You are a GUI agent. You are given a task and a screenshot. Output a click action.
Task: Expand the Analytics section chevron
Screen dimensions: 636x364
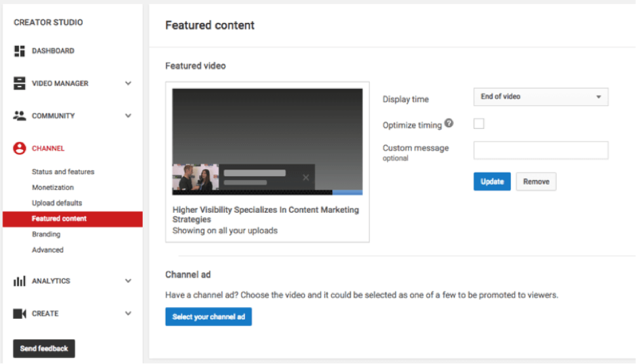pyautogui.click(x=128, y=281)
